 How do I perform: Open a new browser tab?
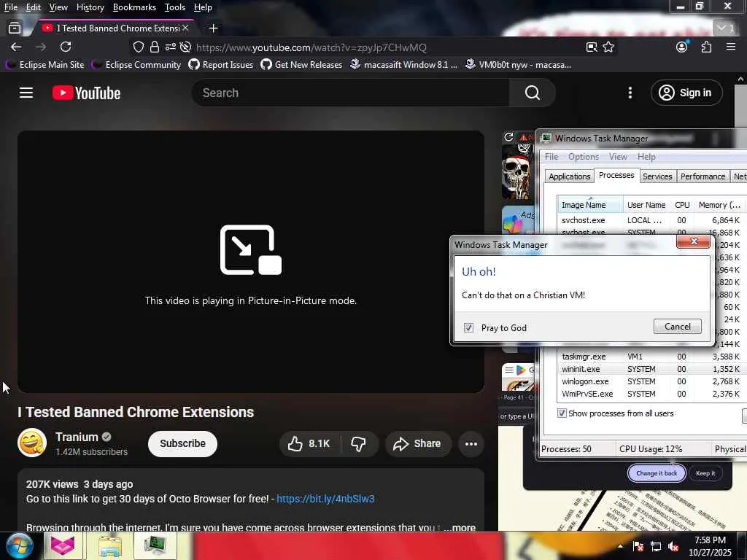pyautogui.click(x=214, y=28)
